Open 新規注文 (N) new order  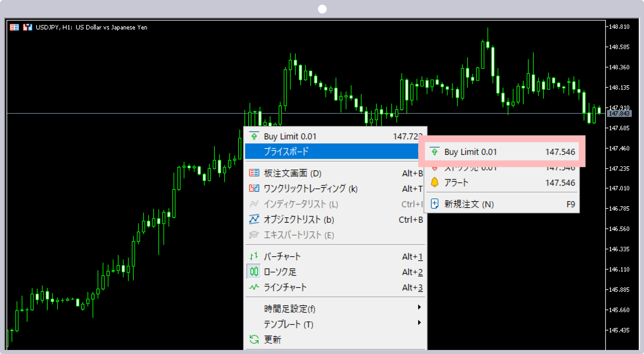(502, 204)
